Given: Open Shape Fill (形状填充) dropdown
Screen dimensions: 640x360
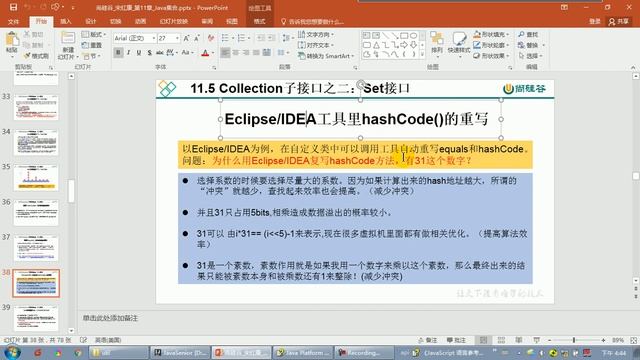Looking at the screenshot, I should [x=492, y=34].
